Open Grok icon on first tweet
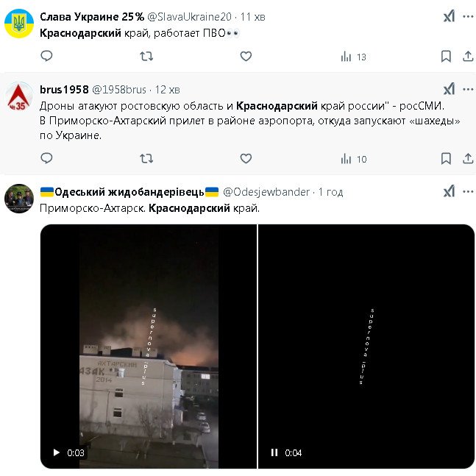476x476 pixels. 449,16
